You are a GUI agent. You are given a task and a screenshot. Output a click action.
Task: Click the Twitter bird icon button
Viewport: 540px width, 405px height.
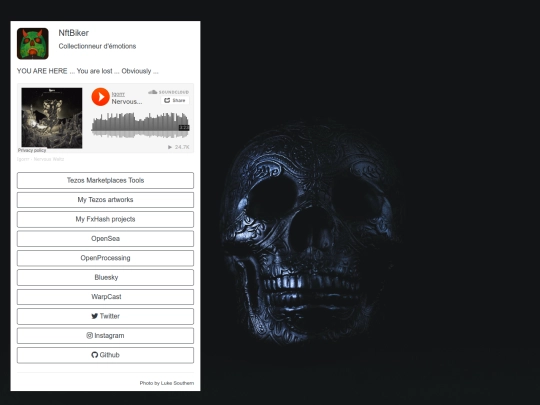click(105, 316)
